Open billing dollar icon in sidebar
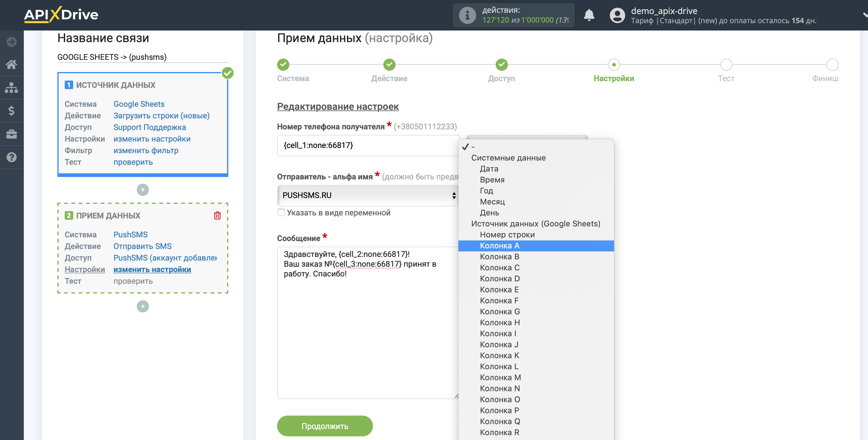868x440 pixels. [x=12, y=110]
